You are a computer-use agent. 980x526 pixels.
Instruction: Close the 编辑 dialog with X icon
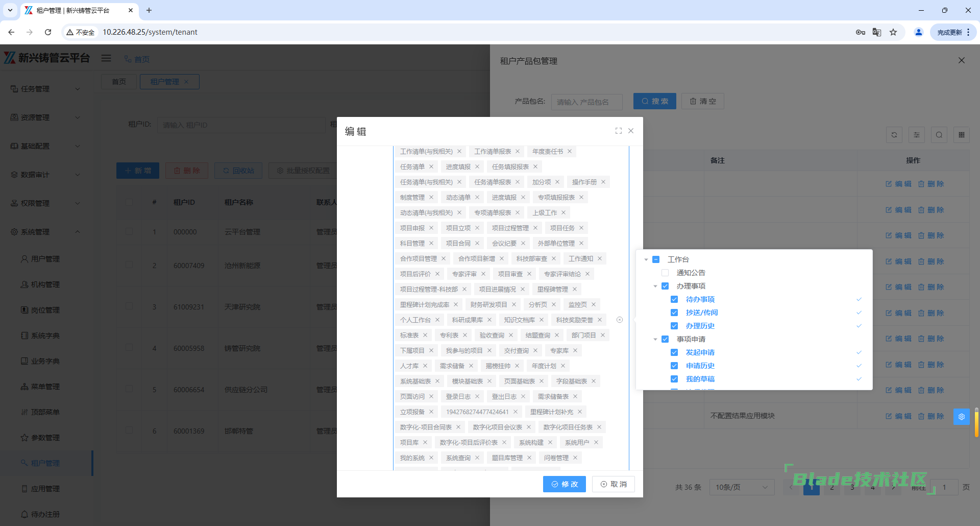(x=631, y=131)
